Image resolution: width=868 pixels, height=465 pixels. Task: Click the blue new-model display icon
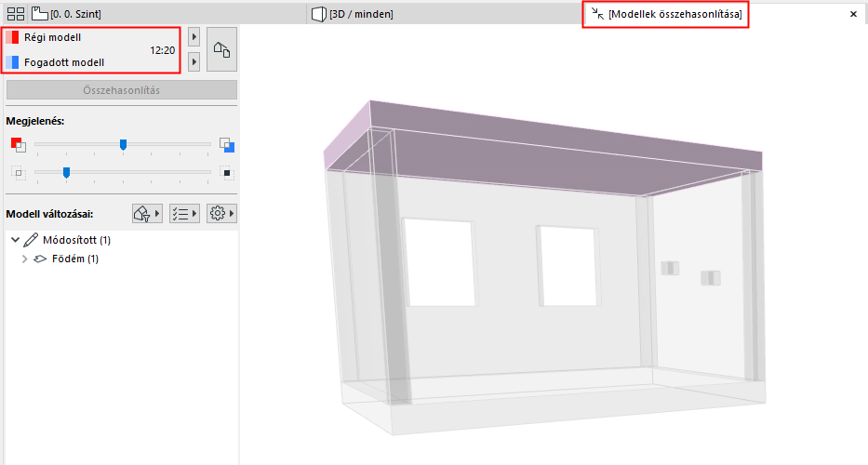226,144
